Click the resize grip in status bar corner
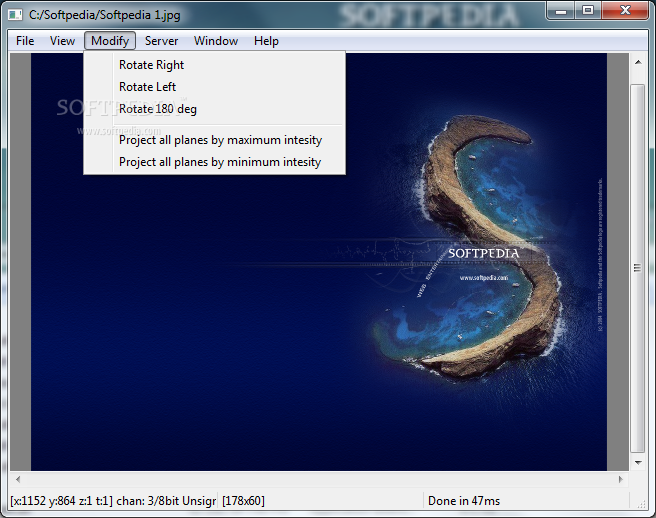656x518 pixels. [x=640, y=504]
